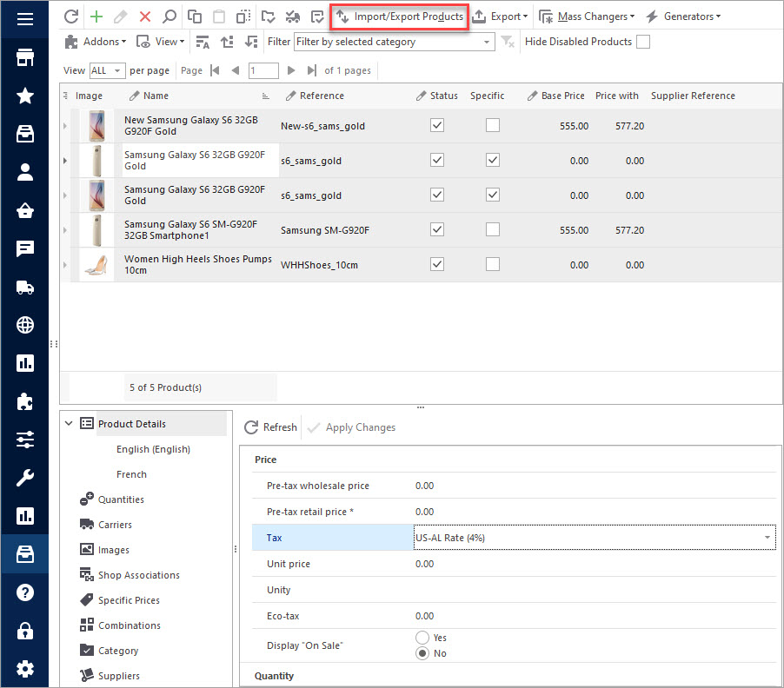Click the sort descending arrow icon in the second toolbar
Image resolution: width=784 pixels, height=688 pixels.
click(x=251, y=42)
